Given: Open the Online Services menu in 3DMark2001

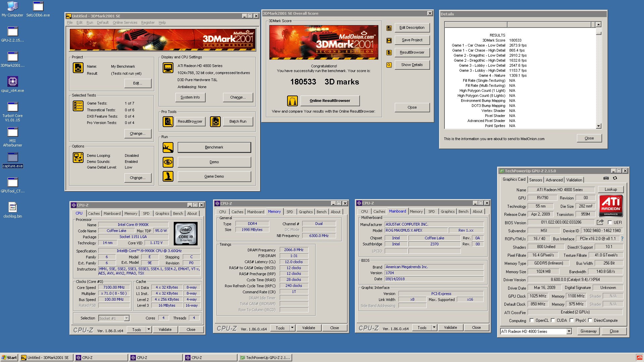Looking at the screenshot, I should [125, 22].
